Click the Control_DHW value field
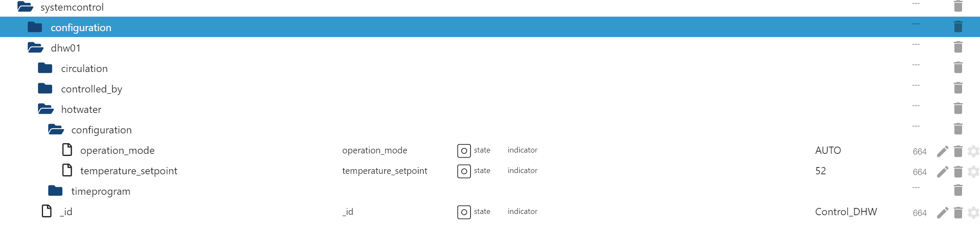This screenshot has height=225, width=980. (845, 212)
